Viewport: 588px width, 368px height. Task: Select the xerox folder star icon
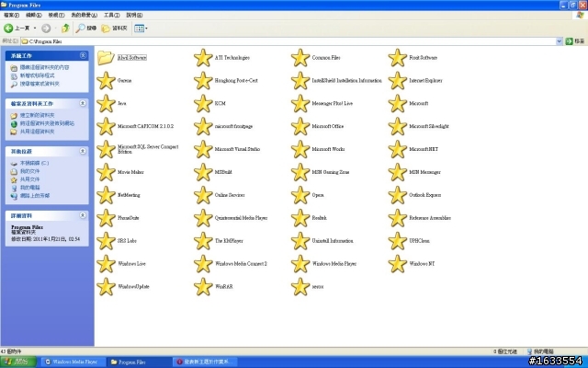click(x=300, y=287)
